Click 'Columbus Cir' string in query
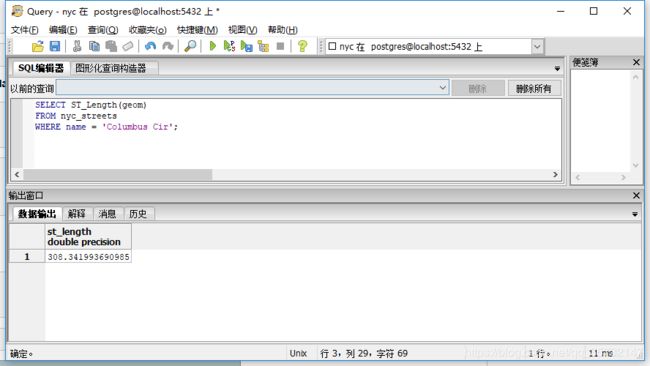This screenshot has width=650, height=366. tap(138, 127)
